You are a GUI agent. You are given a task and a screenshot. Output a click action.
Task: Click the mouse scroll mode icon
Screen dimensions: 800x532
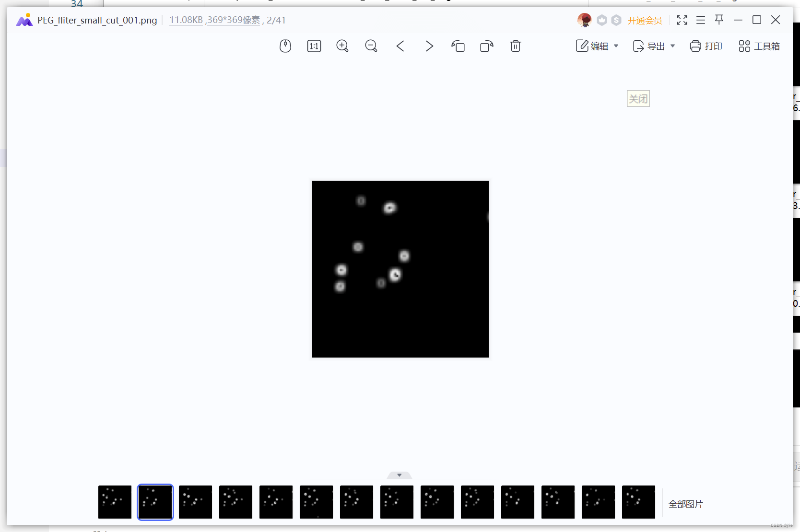click(285, 46)
